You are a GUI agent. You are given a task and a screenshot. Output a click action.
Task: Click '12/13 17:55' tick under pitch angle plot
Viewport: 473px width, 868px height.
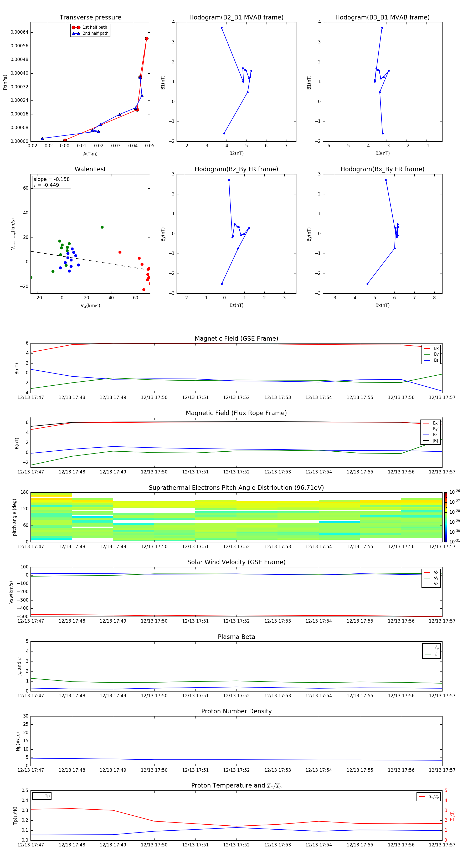coord(360,547)
